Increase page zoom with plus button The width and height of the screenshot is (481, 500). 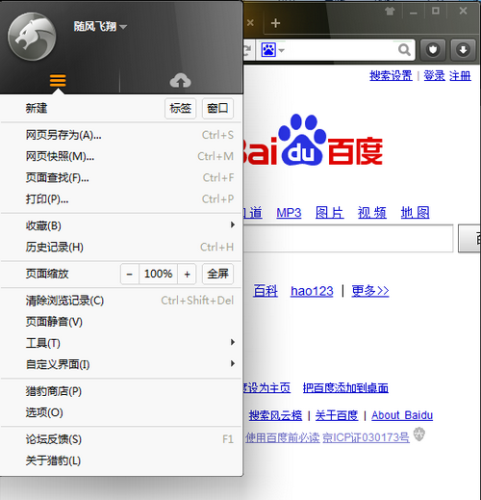[187, 274]
